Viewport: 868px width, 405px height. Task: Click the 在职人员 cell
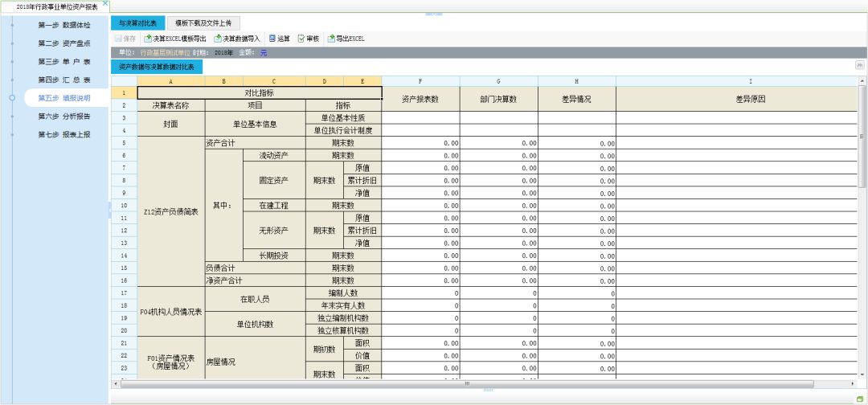256,299
